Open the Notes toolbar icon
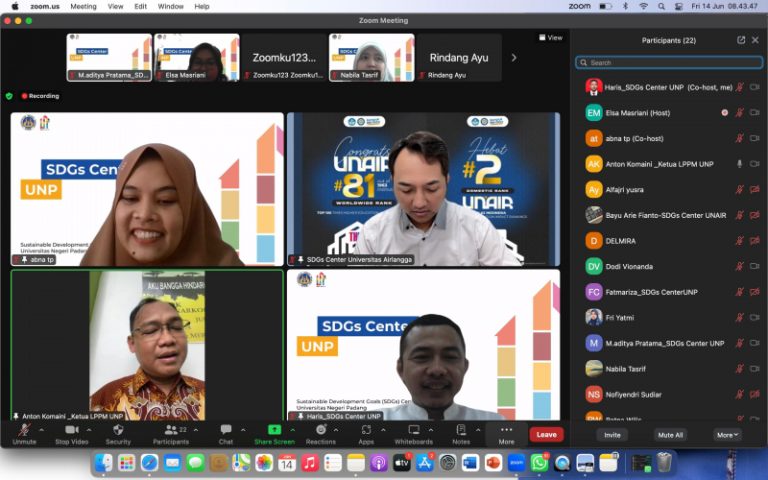 (x=461, y=430)
